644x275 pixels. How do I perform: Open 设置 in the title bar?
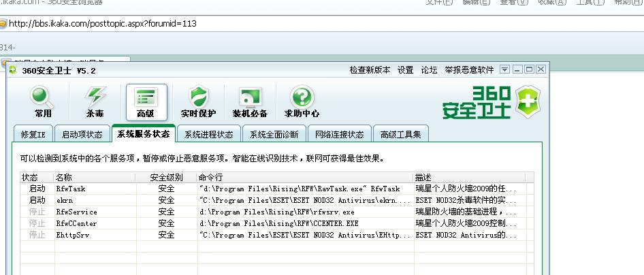coord(405,70)
